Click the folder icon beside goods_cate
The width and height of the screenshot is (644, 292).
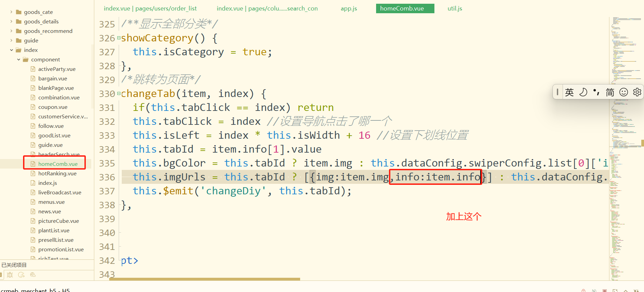[19, 12]
